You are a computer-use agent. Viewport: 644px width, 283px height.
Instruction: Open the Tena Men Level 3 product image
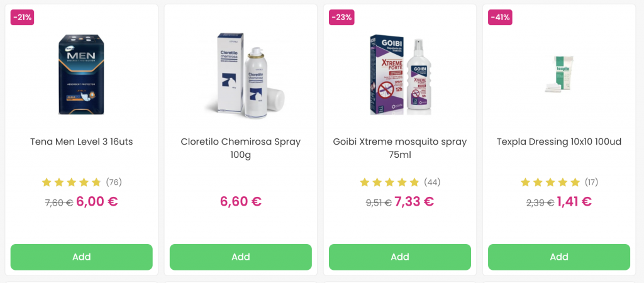coord(81,74)
